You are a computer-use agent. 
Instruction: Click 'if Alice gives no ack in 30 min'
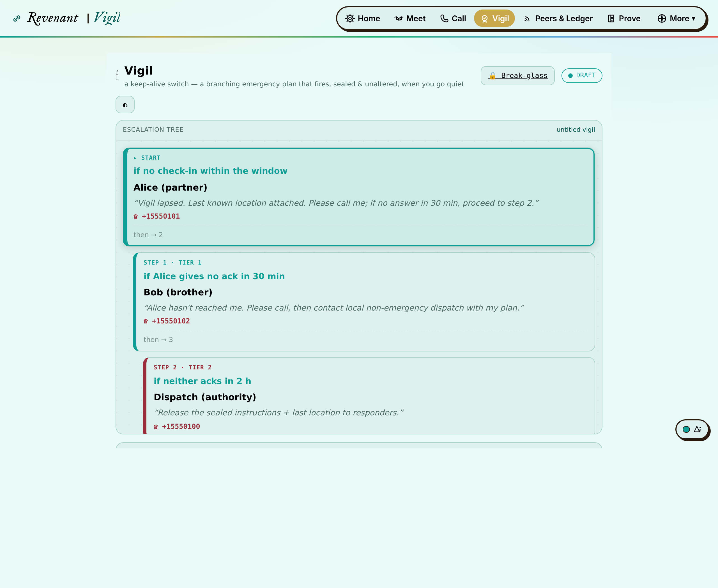tap(214, 276)
